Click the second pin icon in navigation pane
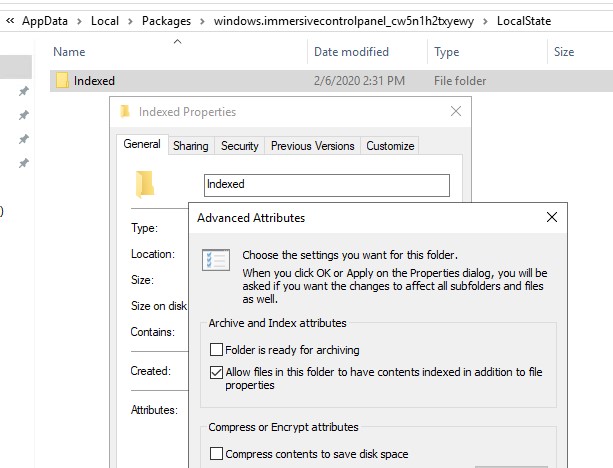This screenshot has height=468, width=613. pos(24,115)
